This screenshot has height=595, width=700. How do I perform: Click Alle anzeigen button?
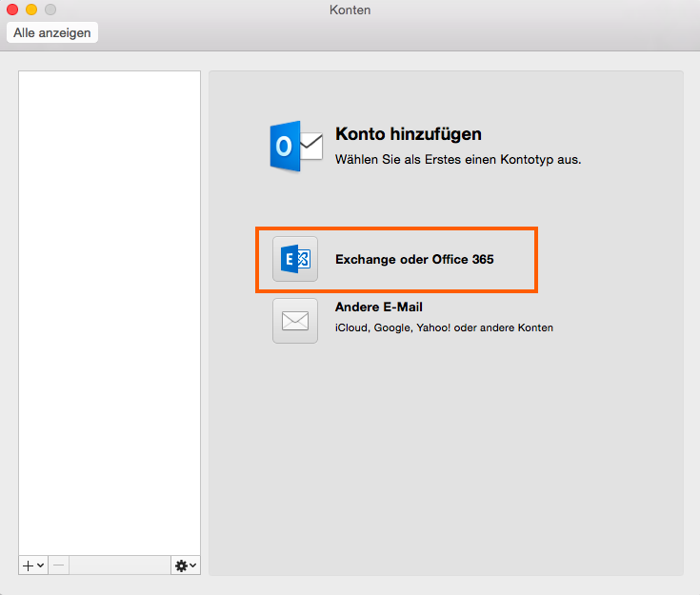click(52, 32)
